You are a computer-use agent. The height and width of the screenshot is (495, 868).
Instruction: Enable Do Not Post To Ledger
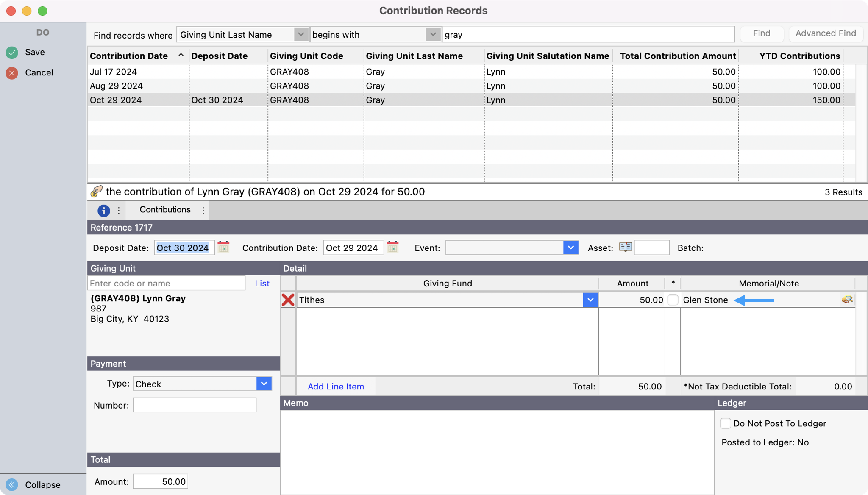click(x=726, y=423)
